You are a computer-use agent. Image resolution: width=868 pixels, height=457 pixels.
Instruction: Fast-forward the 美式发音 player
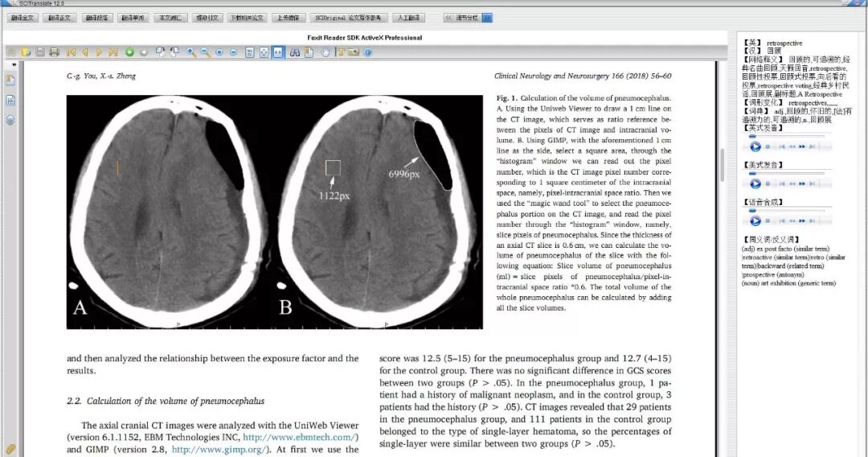(801, 184)
